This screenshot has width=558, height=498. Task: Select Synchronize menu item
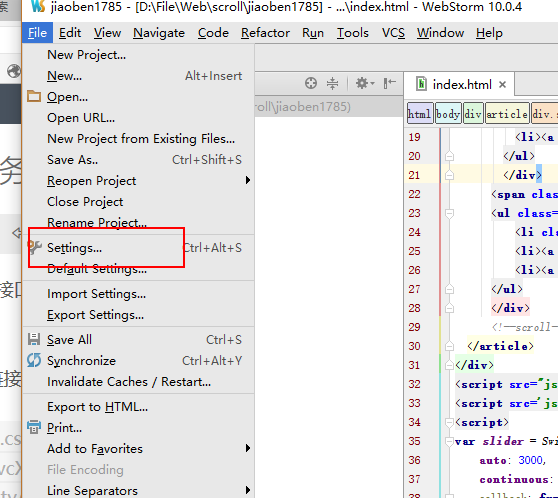(x=138, y=361)
